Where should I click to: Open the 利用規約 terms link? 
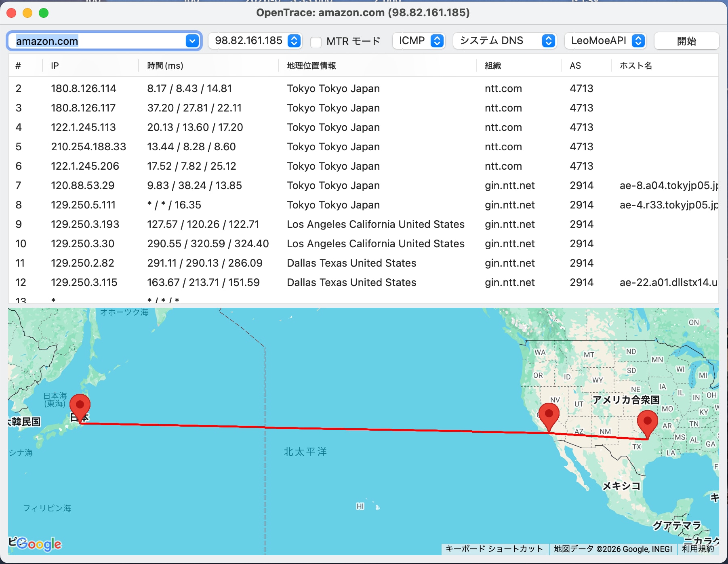(x=698, y=549)
